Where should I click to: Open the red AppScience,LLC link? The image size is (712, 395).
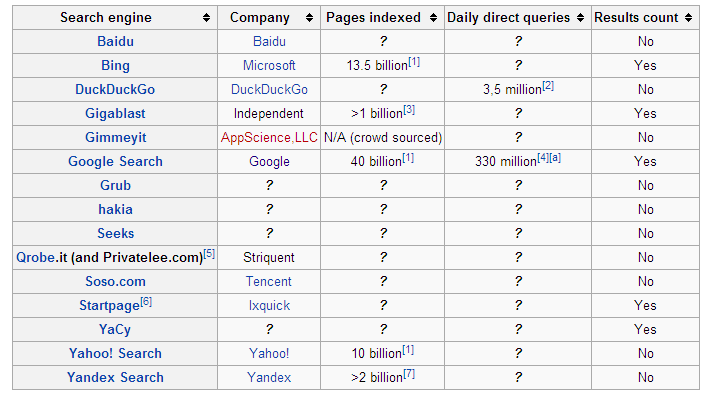point(269,138)
